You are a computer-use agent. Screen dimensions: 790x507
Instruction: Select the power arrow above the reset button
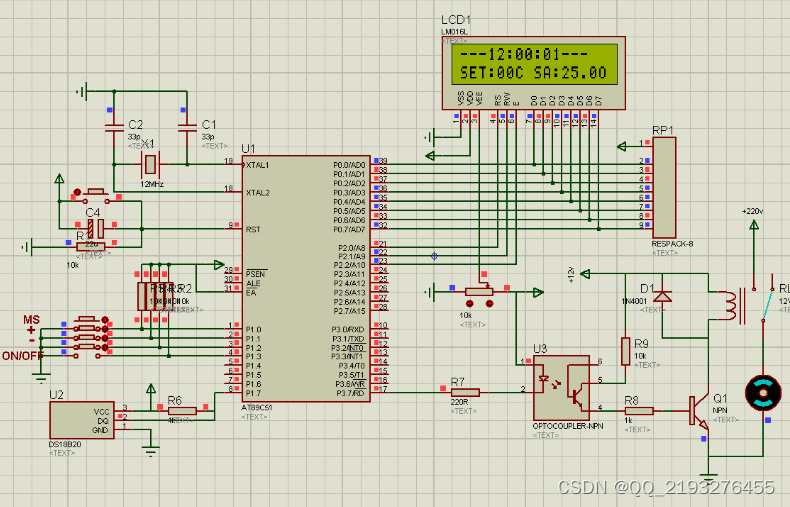point(59,178)
